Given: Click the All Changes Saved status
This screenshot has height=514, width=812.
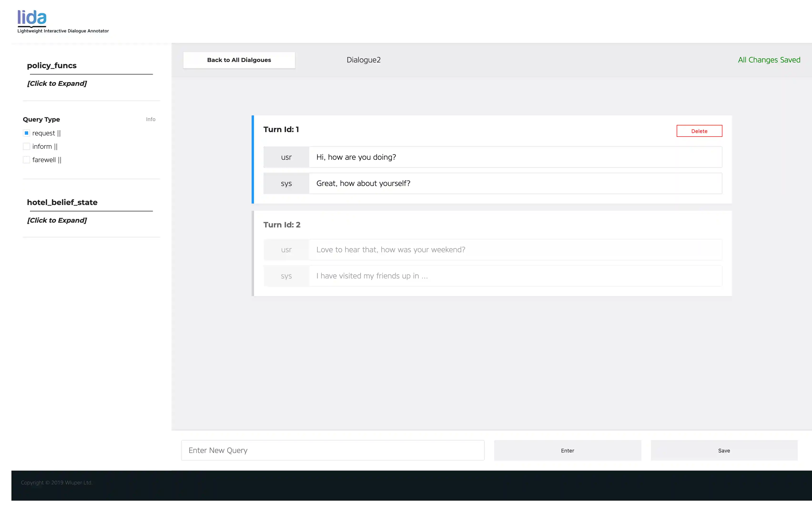Looking at the screenshot, I should pyautogui.click(x=769, y=60).
